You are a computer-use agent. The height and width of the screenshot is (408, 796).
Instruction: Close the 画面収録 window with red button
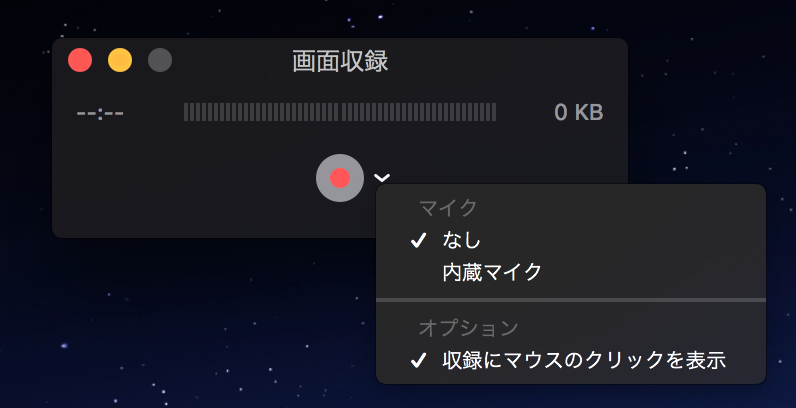pyautogui.click(x=80, y=60)
